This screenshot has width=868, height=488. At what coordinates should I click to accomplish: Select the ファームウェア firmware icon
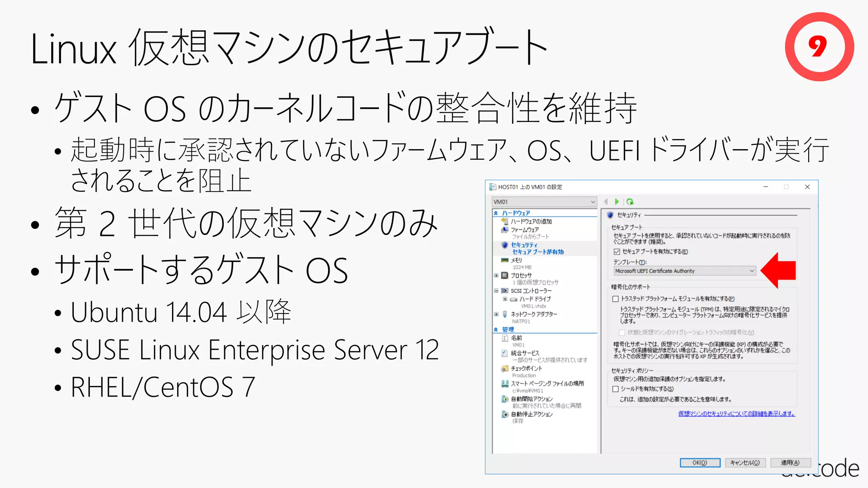(505, 230)
